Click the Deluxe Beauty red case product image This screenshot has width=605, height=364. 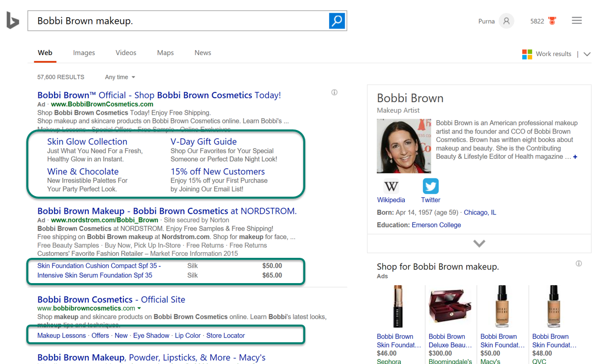pyautogui.click(x=450, y=307)
